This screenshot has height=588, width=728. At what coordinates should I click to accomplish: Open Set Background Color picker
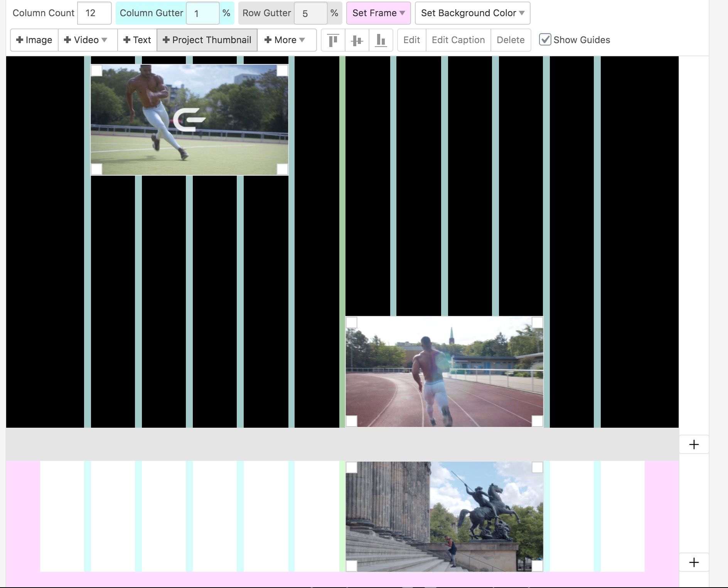(472, 13)
